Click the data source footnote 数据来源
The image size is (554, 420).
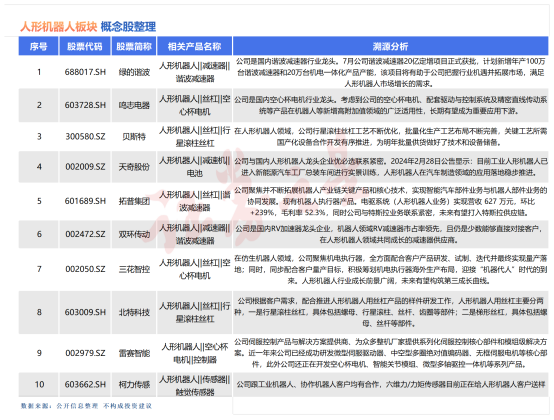click(x=86, y=406)
